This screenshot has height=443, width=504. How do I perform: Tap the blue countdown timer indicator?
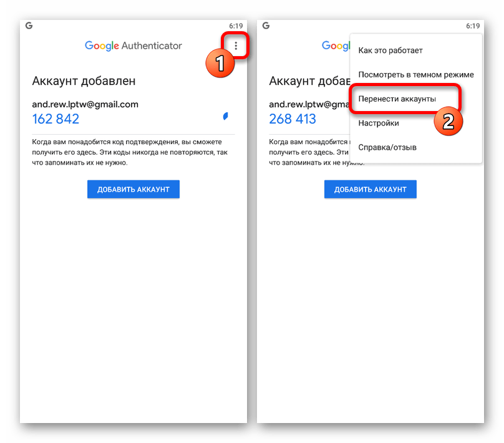pyautogui.click(x=226, y=116)
